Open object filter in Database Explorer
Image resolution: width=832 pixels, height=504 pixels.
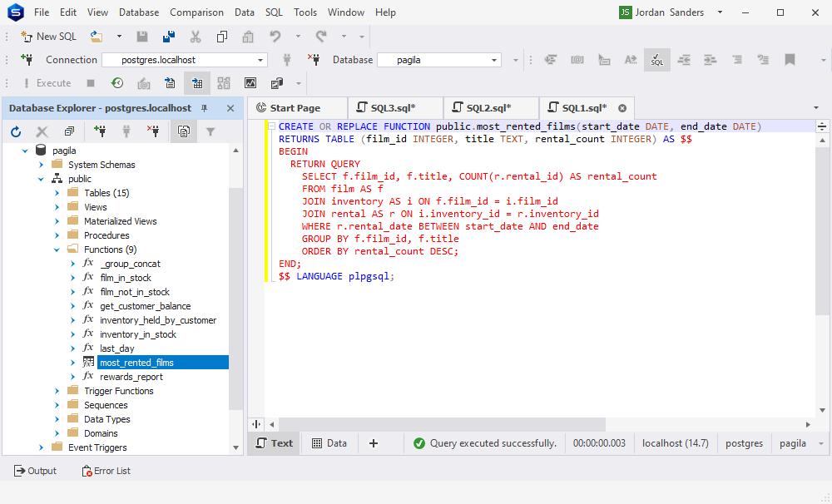[x=211, y=131]
